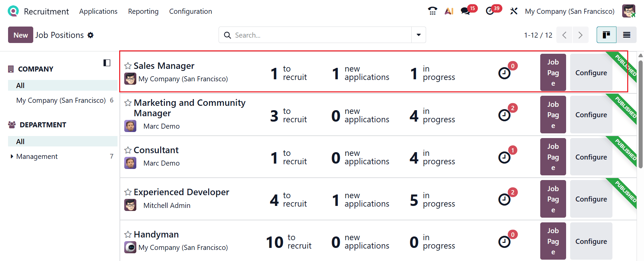Open the search options dropdown arrow
The height and width of the screenshot is (261, 644).
(419, 35)
